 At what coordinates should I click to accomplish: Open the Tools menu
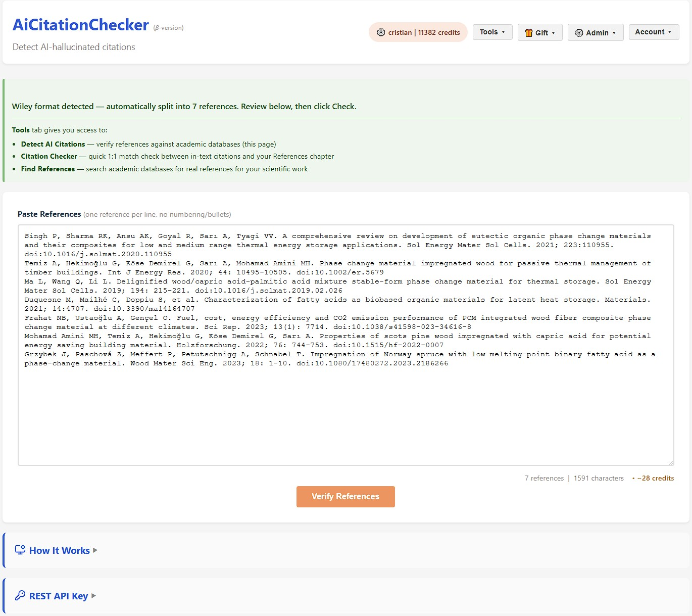[x=492, y=32]
